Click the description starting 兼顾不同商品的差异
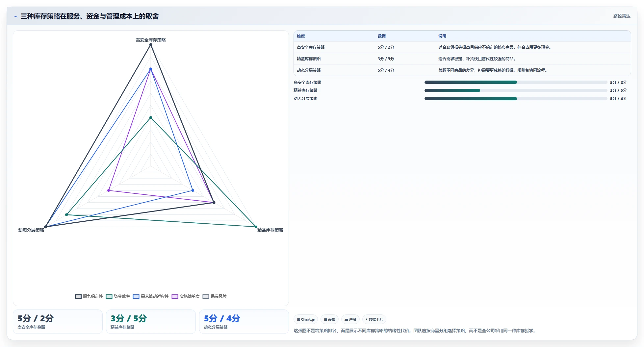This screenshot has height=347, width=644. coord(493,70)
